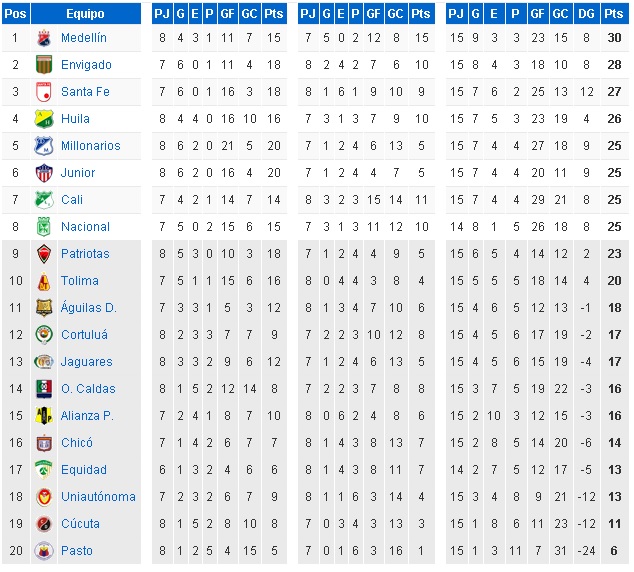Click the Medellín team crest icon
The height and width of the screenshot is (572, 634).
point(44,38)
